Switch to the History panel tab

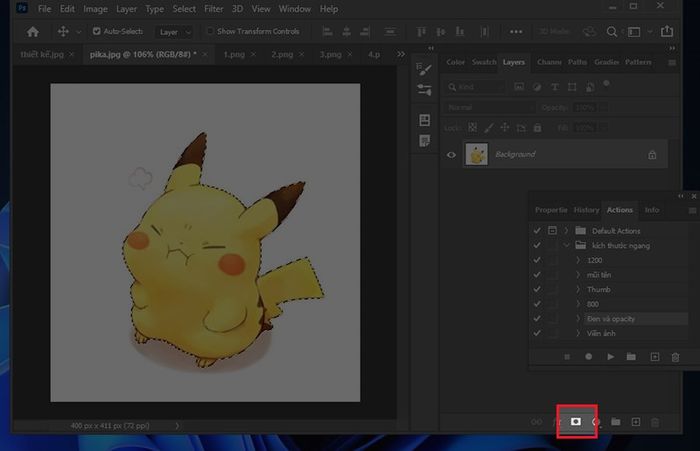[586, 210]
